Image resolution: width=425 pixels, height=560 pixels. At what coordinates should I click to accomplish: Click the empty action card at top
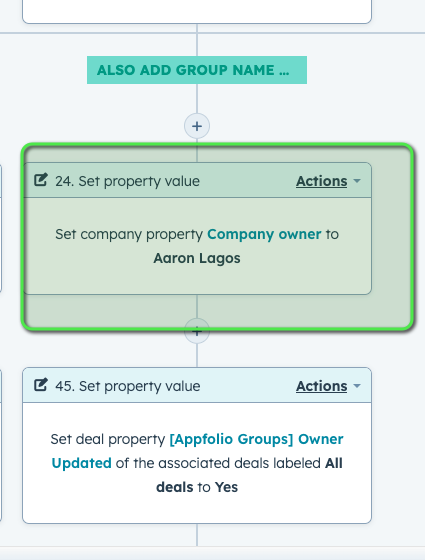(x=197, y=11)
